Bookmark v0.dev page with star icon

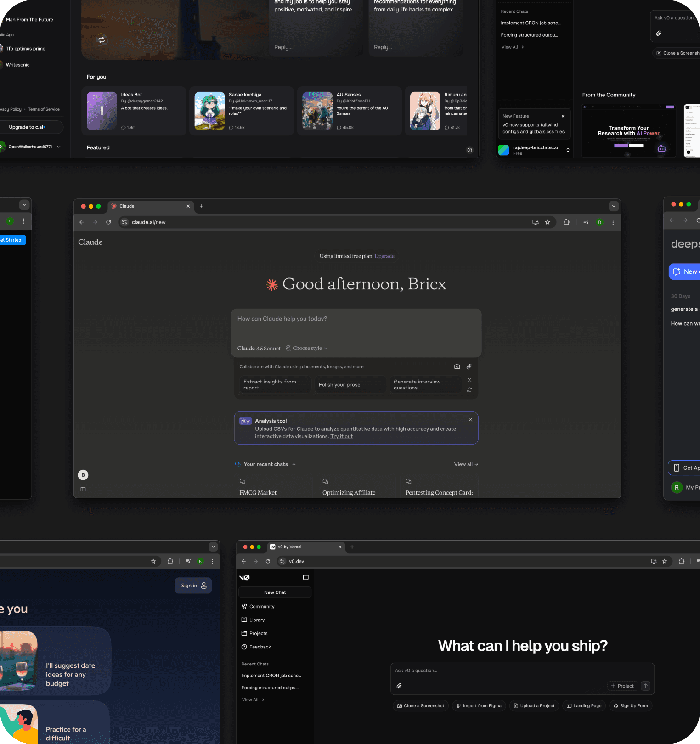(665, 561)
